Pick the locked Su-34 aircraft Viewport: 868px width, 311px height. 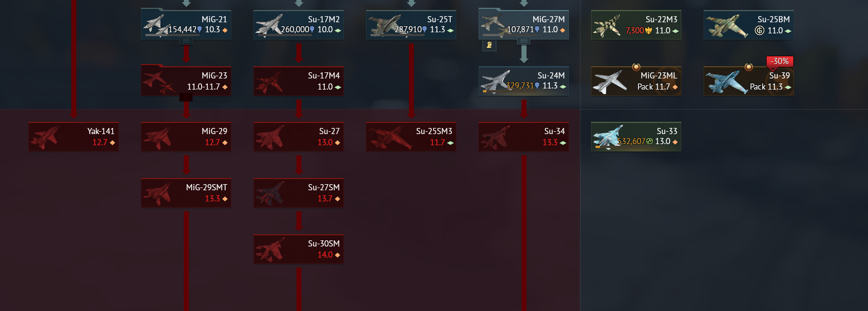click(x=524, y=137)
